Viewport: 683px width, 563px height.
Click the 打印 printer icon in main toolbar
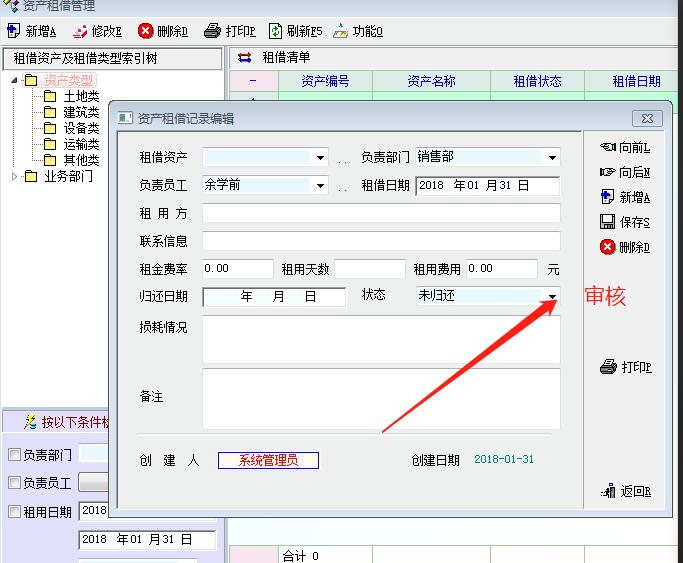click(212, 31)
